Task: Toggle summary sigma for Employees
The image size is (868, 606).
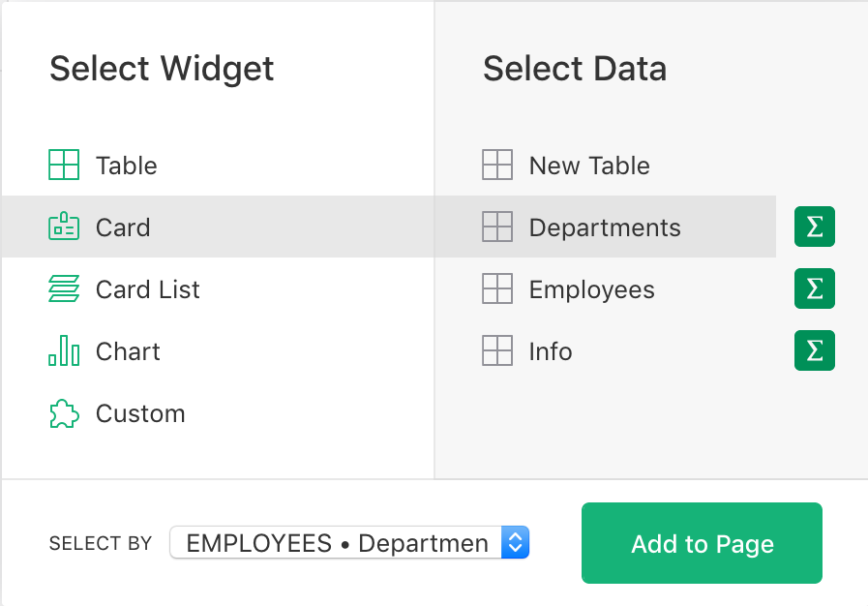Action: click(815, 289)
